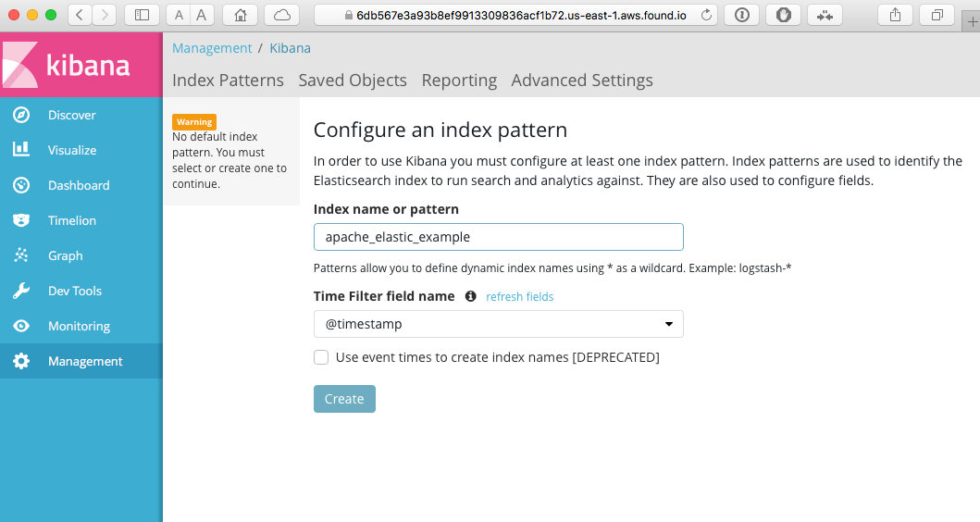Viewport: 980px width, 522px height.
Task: Open the Safari share menu
Action: 896,15
